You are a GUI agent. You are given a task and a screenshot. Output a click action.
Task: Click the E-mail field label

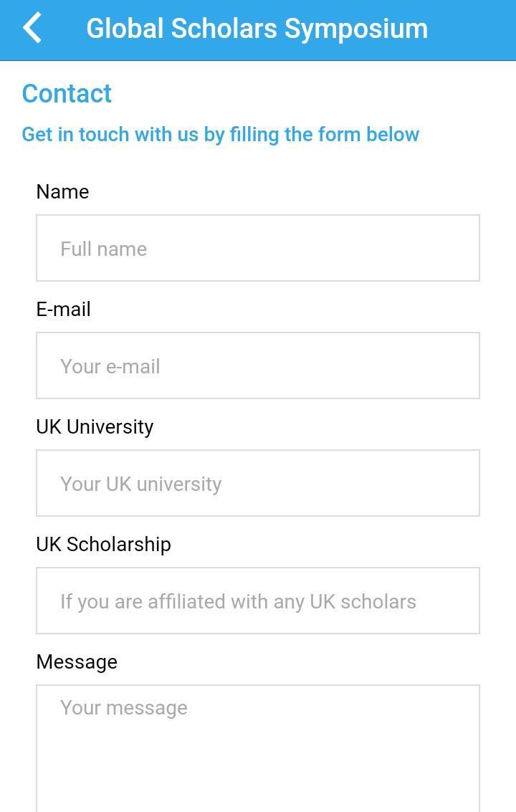click(63, 309)
